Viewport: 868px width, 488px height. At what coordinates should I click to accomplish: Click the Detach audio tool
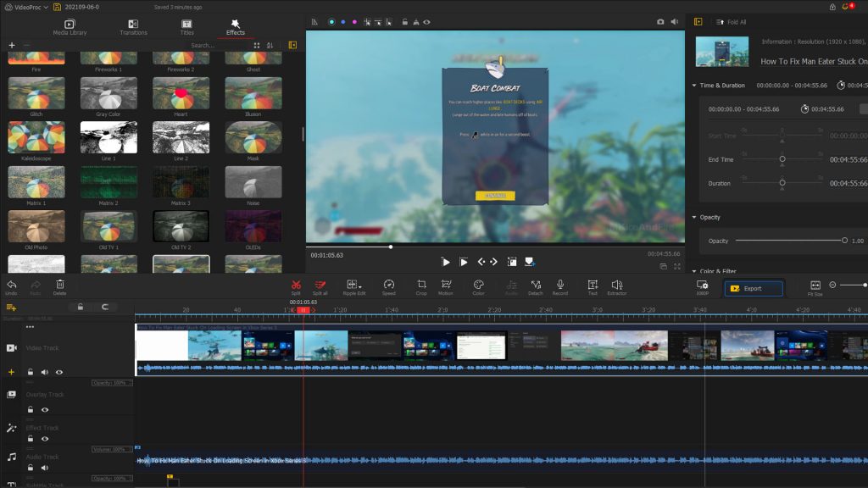(x=536, y=287)
